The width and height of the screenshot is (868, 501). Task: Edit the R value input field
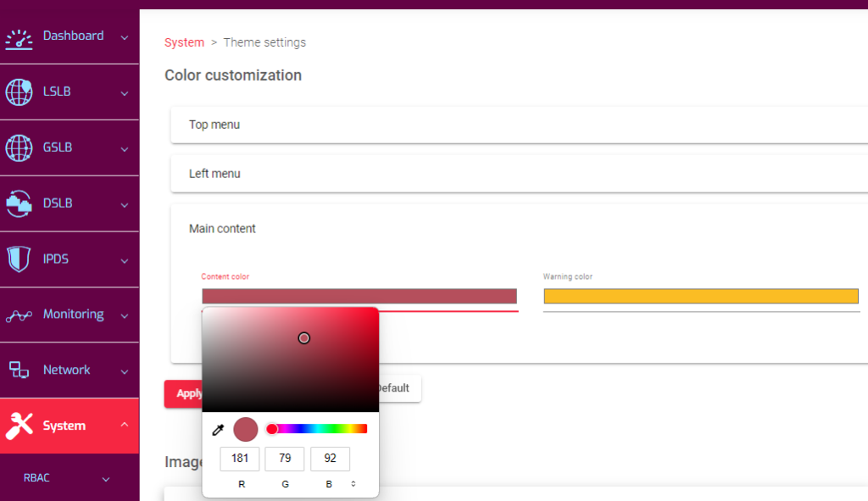pyautogui.click(x=240, y=459)
